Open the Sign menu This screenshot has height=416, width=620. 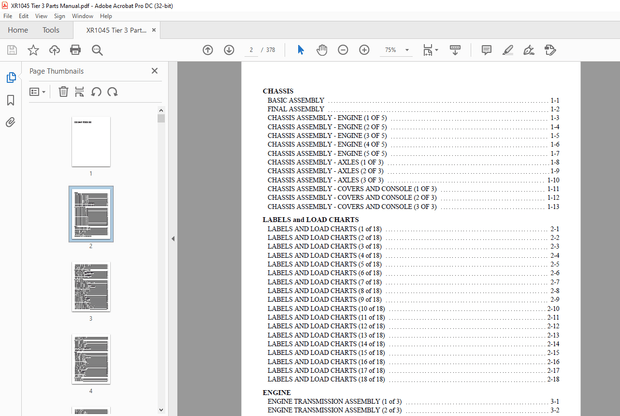pos(59,16)
